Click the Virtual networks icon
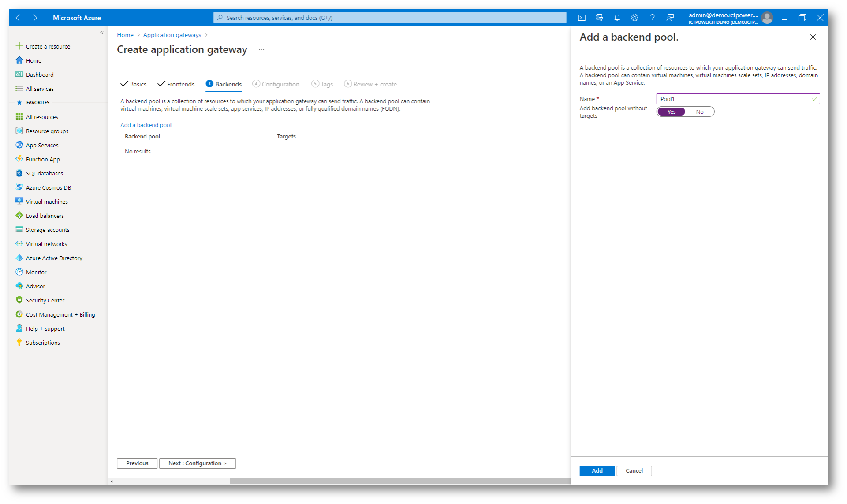The image size is (847, 504). click(x=19, y=243)
